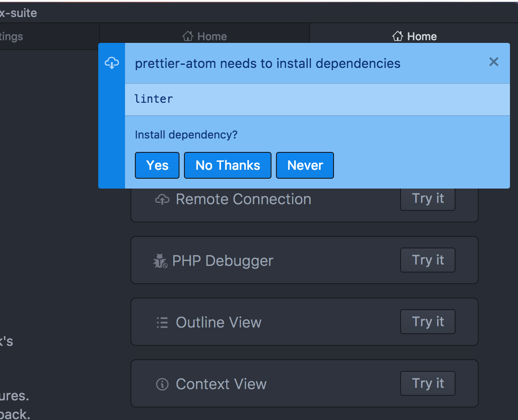Click the Remote Connection label text
Viewport: 518px width, 420px height.
243,199
